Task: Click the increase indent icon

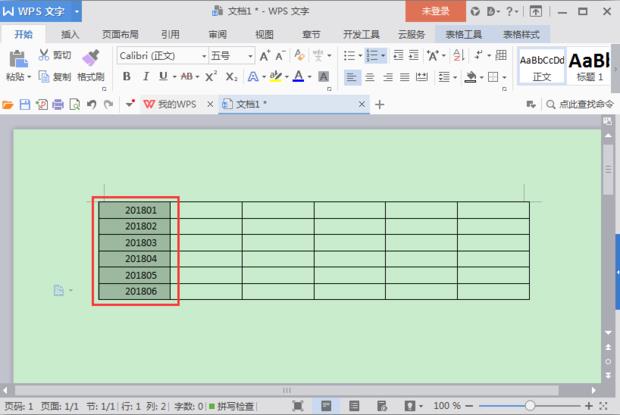Action: coord(414,55)
